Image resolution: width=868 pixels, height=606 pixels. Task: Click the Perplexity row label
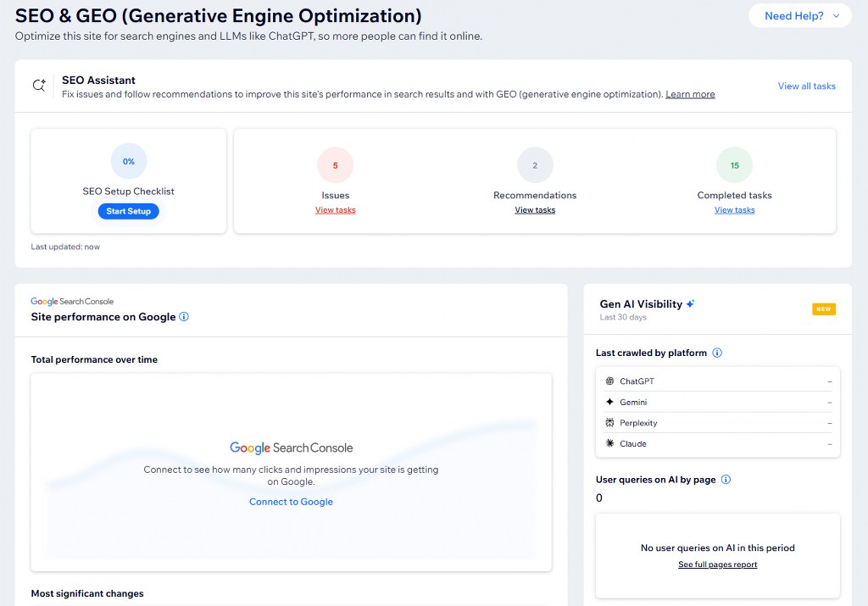(638, 423)
